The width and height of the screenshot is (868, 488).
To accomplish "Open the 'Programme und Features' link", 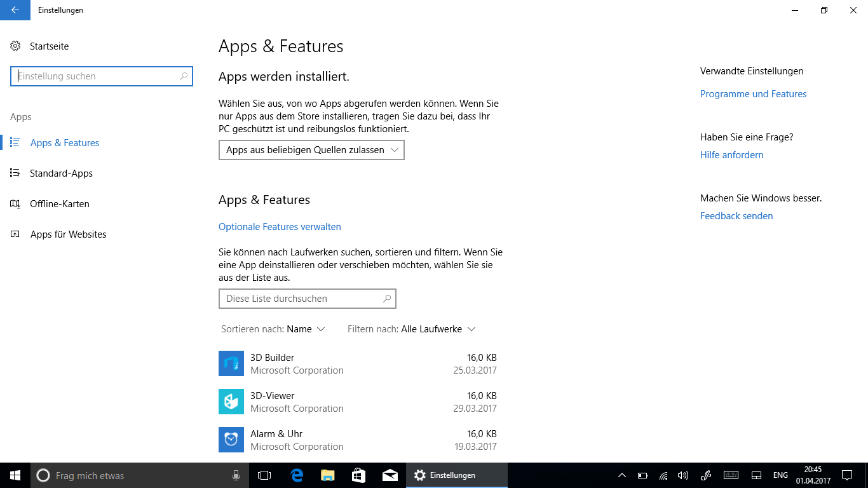I will [x=753, y=94].
